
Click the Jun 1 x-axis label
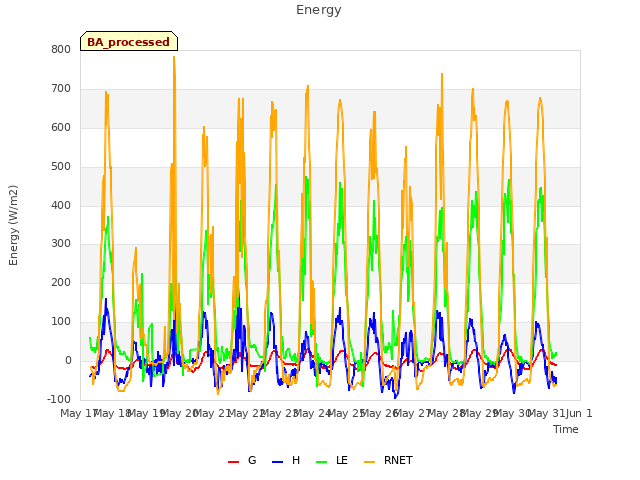579,413
